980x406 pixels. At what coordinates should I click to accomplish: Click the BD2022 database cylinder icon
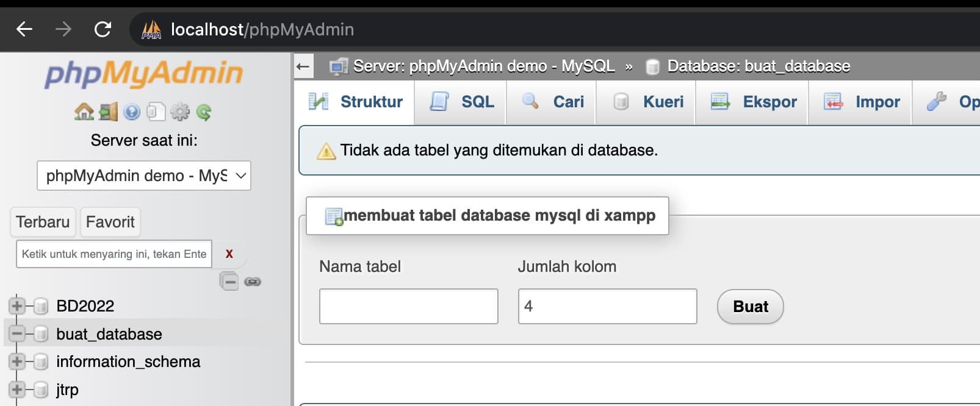point(41,306)
